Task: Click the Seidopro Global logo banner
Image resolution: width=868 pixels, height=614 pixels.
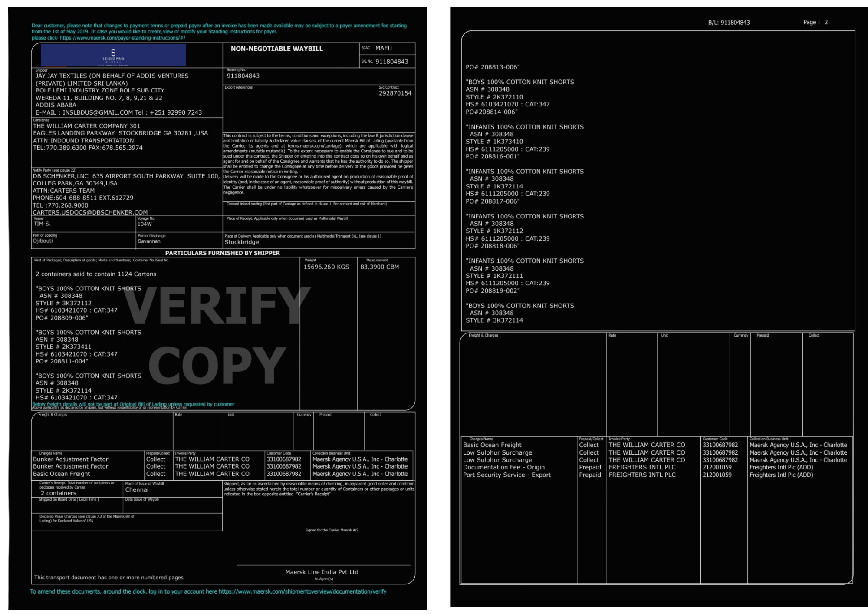Action: (113, 56)
